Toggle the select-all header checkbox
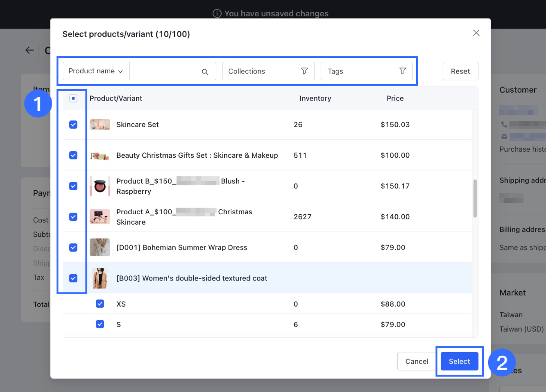This screenshot has height=392, width=546. [x=73, y=98]
